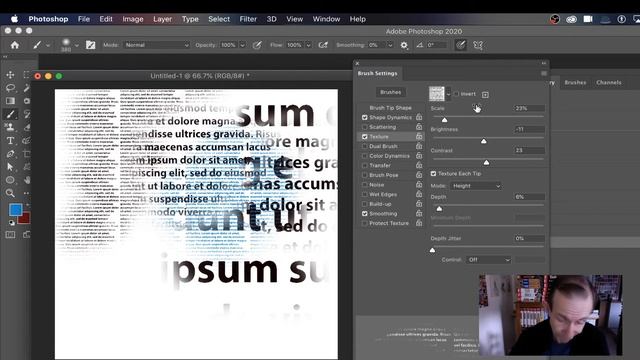The width and height of the screenshot is (640, 360).
Task: Open the Image menu
Action: 133,19
